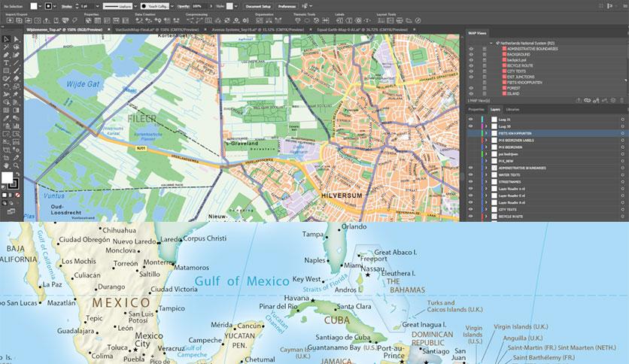Click the stroke color swatch in control bar

tap(48, 6)
